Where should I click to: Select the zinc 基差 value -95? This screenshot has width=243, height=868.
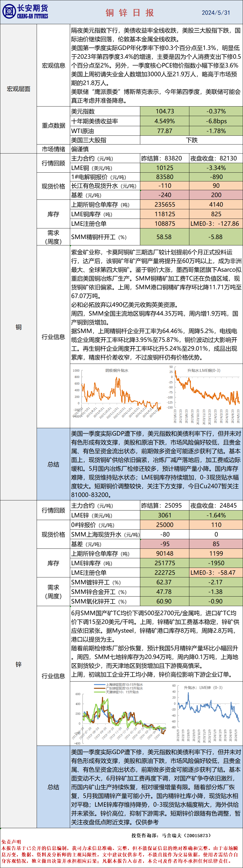pos(164,544)
